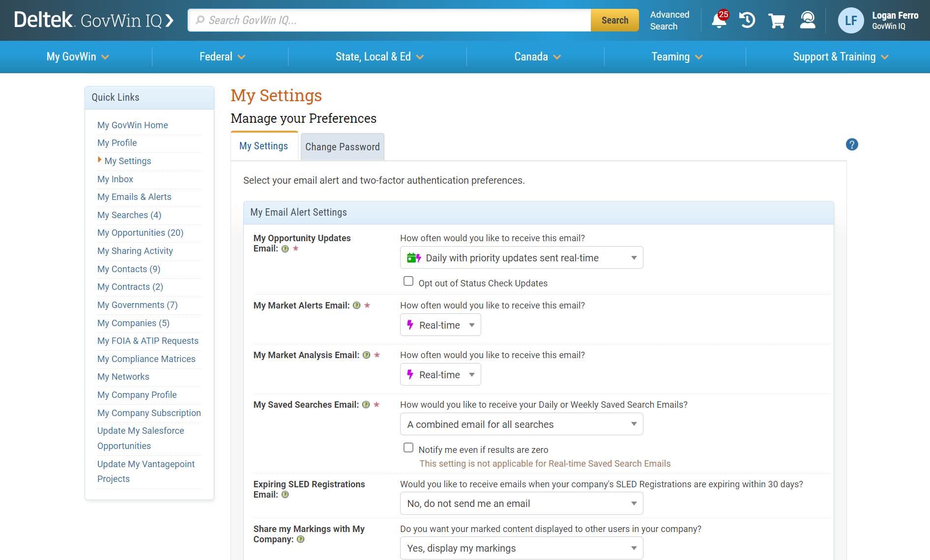
Task: Click the yellow Search button
Action: 614,20
